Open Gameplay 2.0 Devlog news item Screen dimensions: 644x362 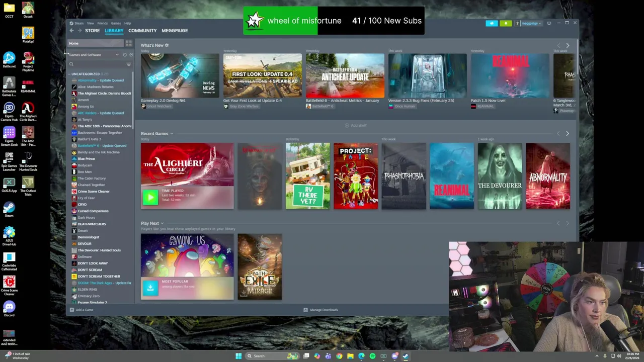pyautogui.click(x=180, y=75)
